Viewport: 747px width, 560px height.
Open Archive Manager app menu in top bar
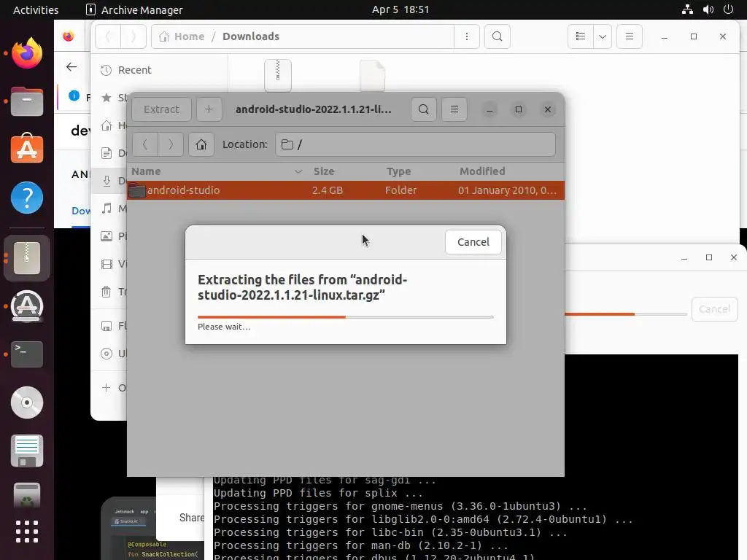[x=134, y=9]
